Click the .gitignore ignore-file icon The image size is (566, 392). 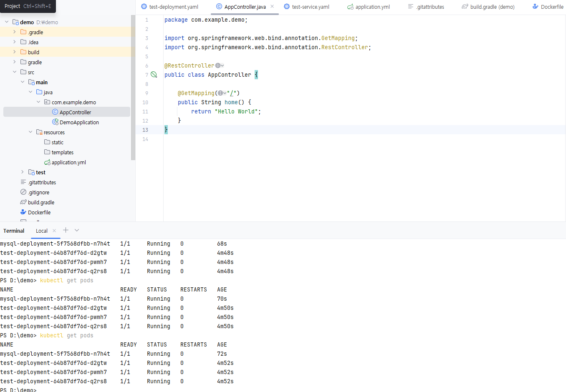pos(23,192)
